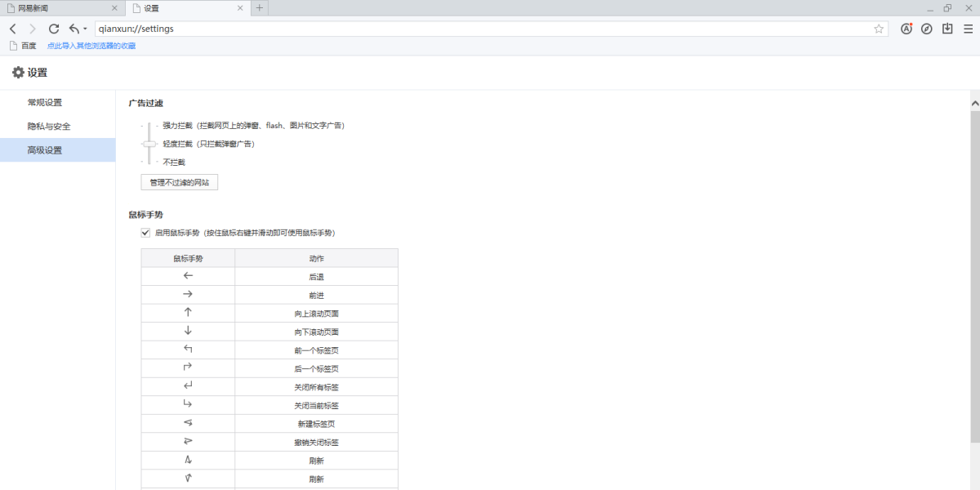Screen dimensions: 980x490
Task: Open the browser hamburger menu
Action: tap(968, 29)
